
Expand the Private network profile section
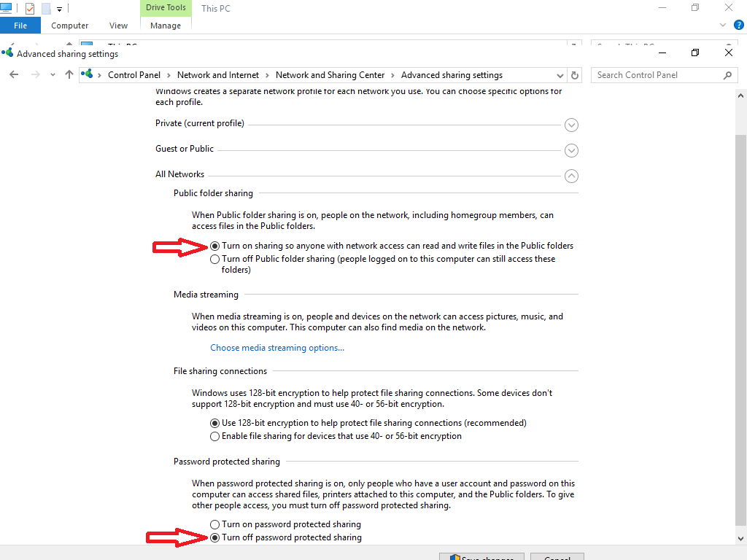point(571,125)
